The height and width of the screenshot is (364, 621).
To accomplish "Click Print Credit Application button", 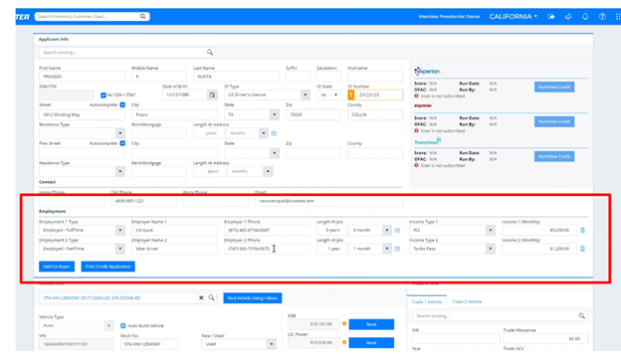I will (108, 267).
